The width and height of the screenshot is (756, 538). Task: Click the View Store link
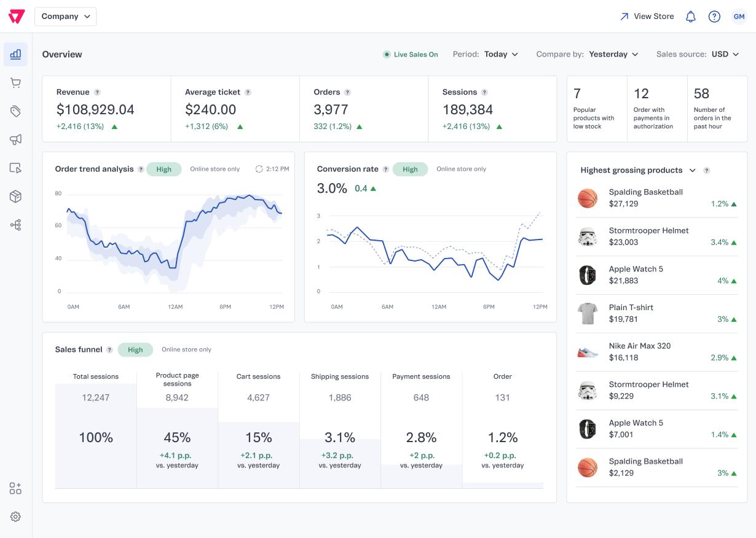tap(647, 17)
